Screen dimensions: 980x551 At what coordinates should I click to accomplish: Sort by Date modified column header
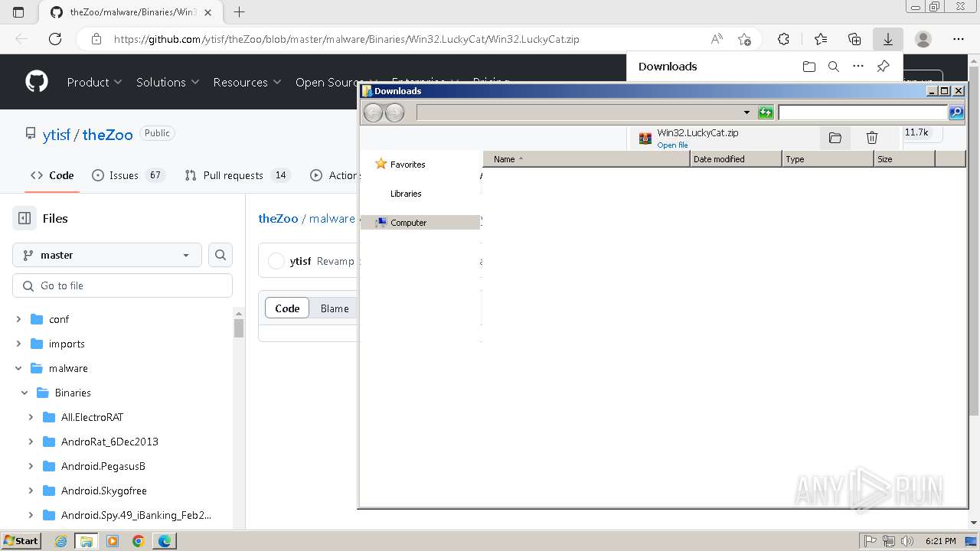[736, 159]
